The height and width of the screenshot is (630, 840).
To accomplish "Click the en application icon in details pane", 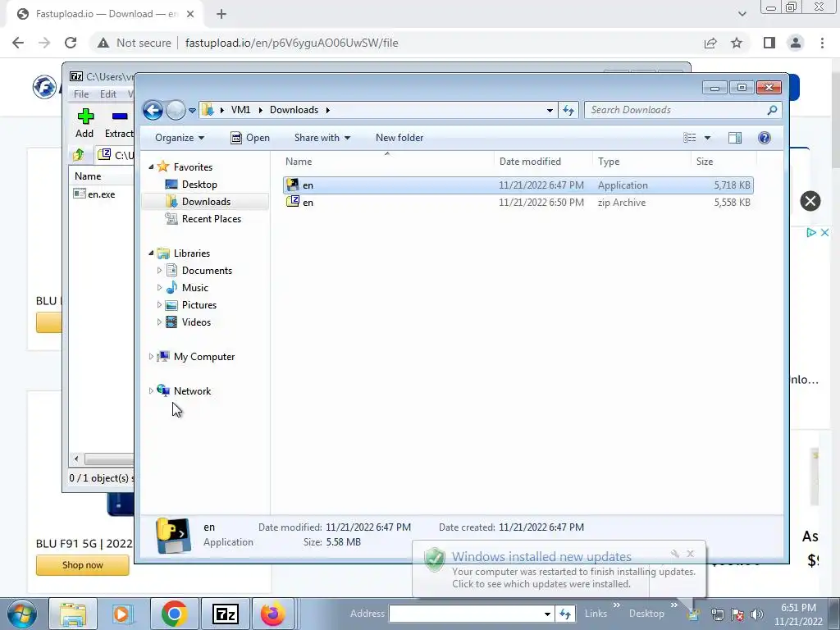I will click(x=173, y=535).
